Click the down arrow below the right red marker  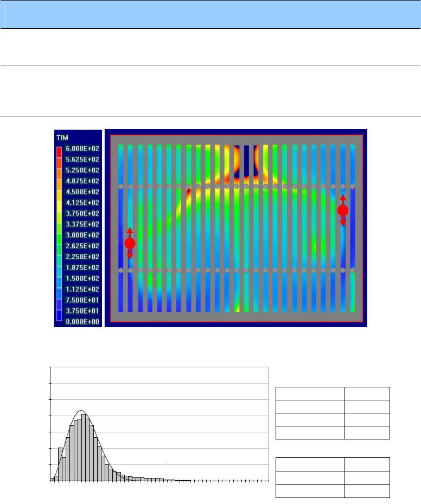[342, 221]
